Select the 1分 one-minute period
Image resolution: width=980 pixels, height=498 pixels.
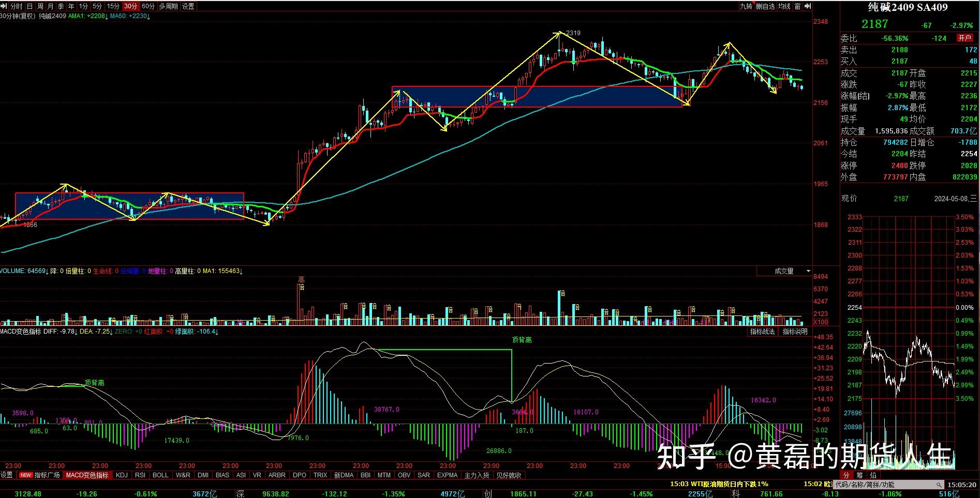coord(83,6)
